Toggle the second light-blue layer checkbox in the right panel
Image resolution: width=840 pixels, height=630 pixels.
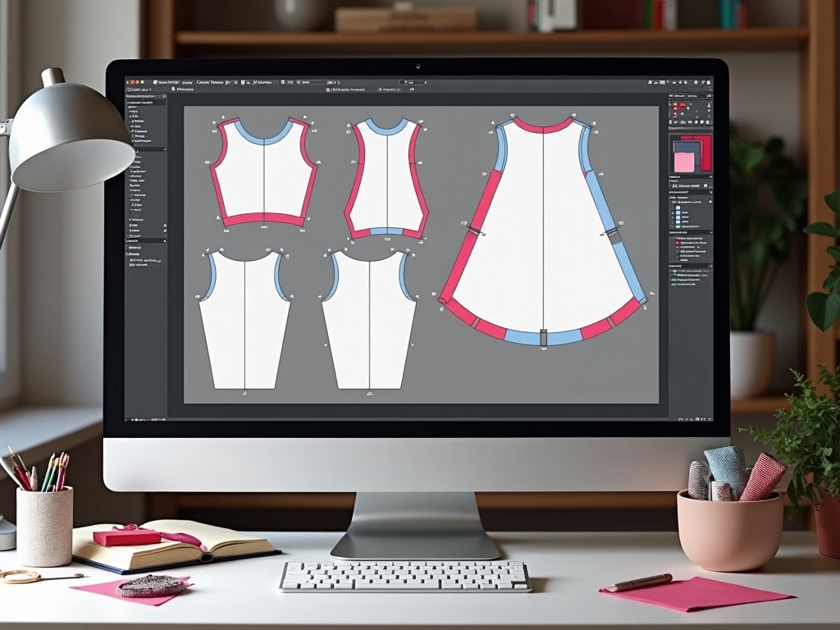tap(678, 212)
